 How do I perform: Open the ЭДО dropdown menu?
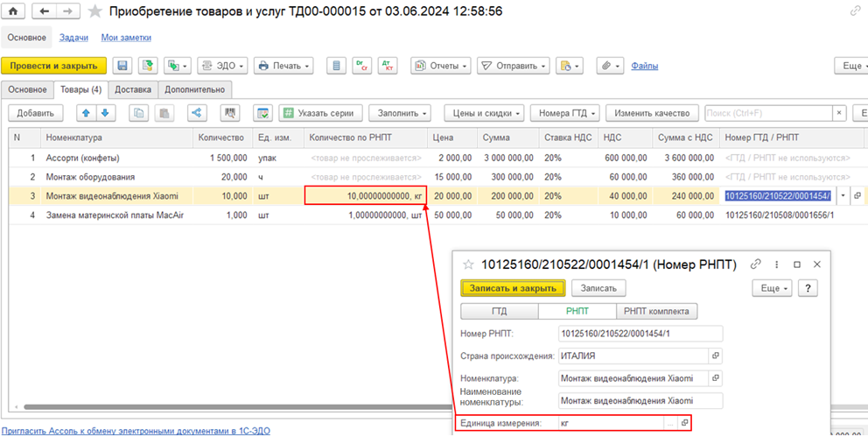[223, 66]
